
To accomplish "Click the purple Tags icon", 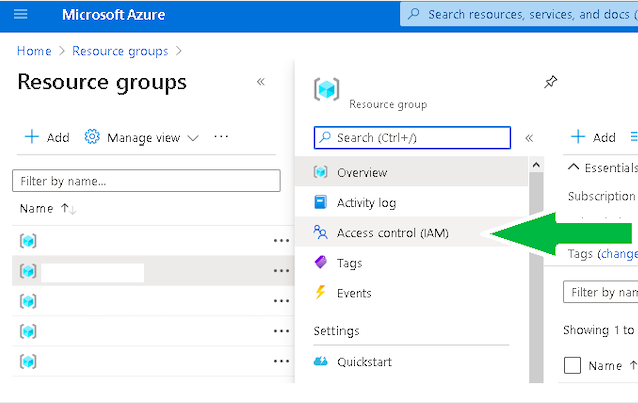I will point(321,262).
